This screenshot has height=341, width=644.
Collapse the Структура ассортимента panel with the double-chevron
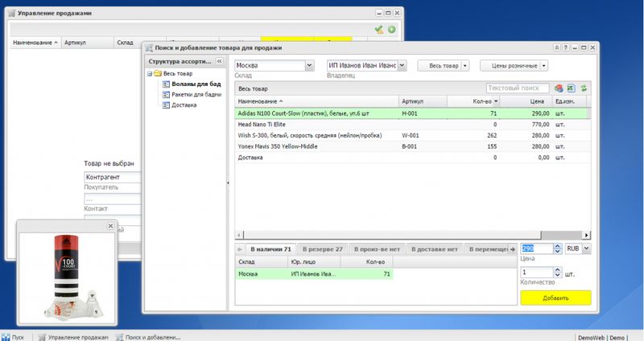219,61
